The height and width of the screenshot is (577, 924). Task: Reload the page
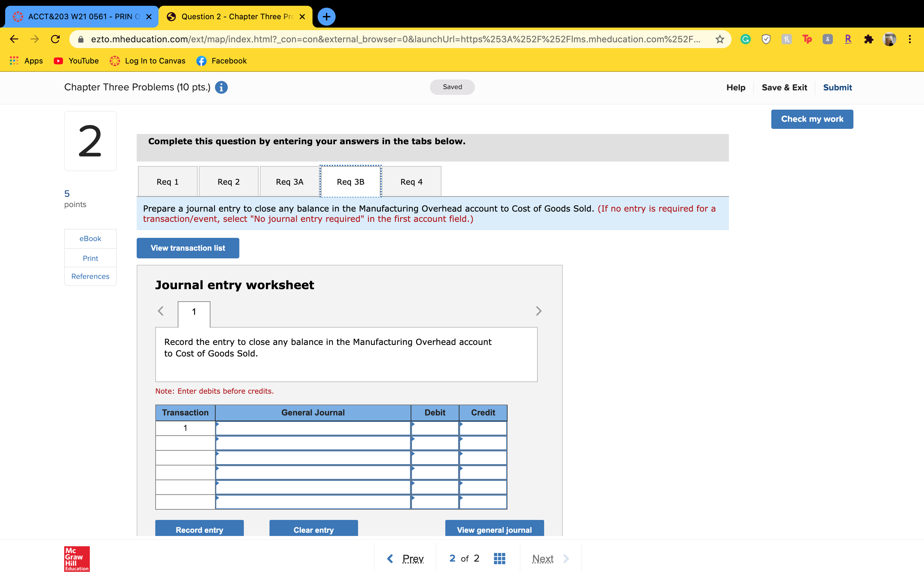click(56, 39)
